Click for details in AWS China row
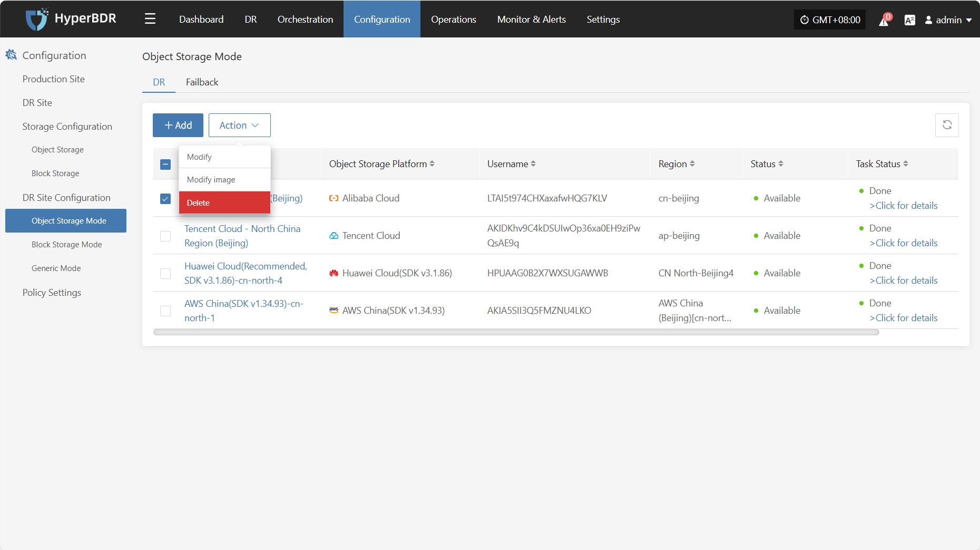Viewport: 980px width, 550px height. pyautogui.click(x=904, y=318)
